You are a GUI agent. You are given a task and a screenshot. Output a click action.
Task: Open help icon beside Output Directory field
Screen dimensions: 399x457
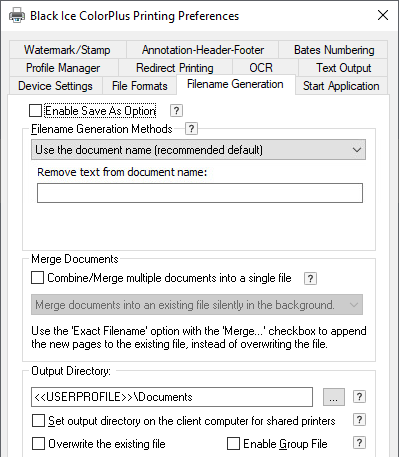(x=359, y=397)
